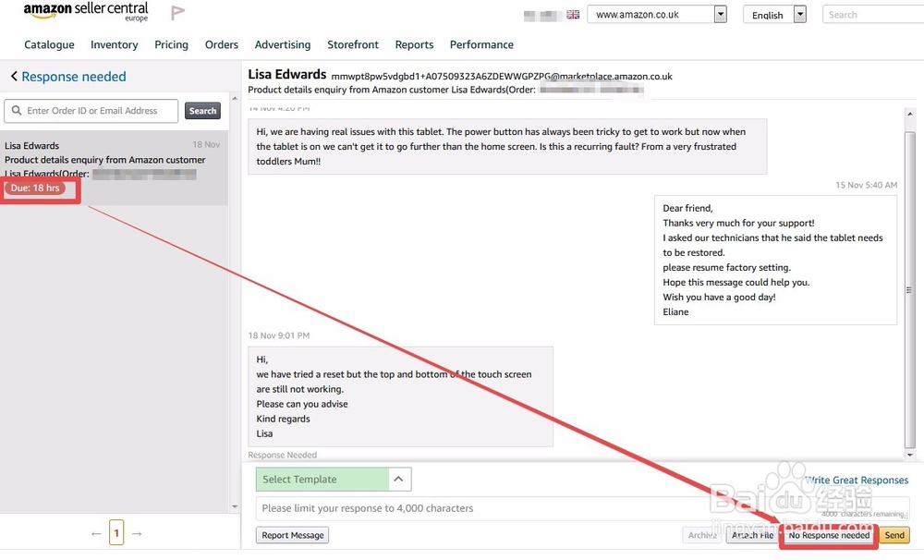Click the Response Needed status label

[282, 455]
